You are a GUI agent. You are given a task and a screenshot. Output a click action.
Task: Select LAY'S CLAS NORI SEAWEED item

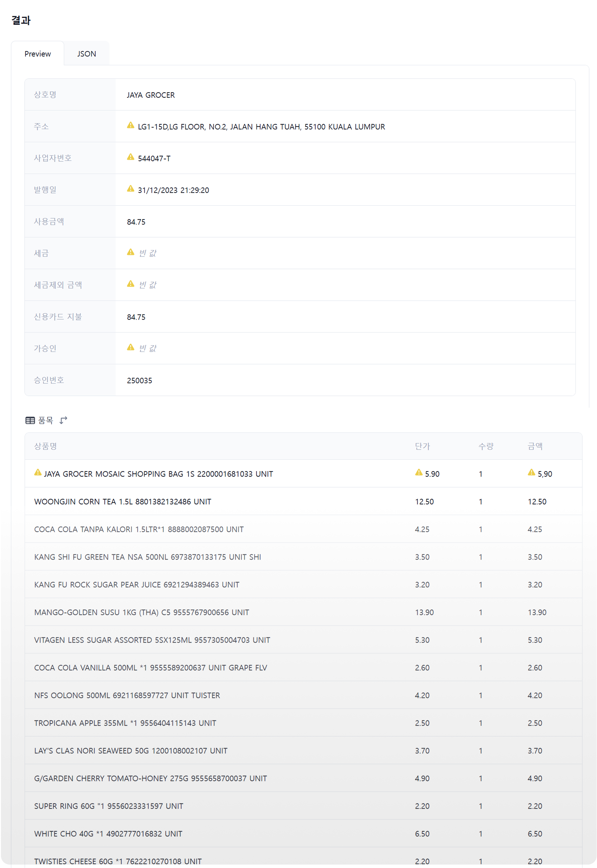131,750
